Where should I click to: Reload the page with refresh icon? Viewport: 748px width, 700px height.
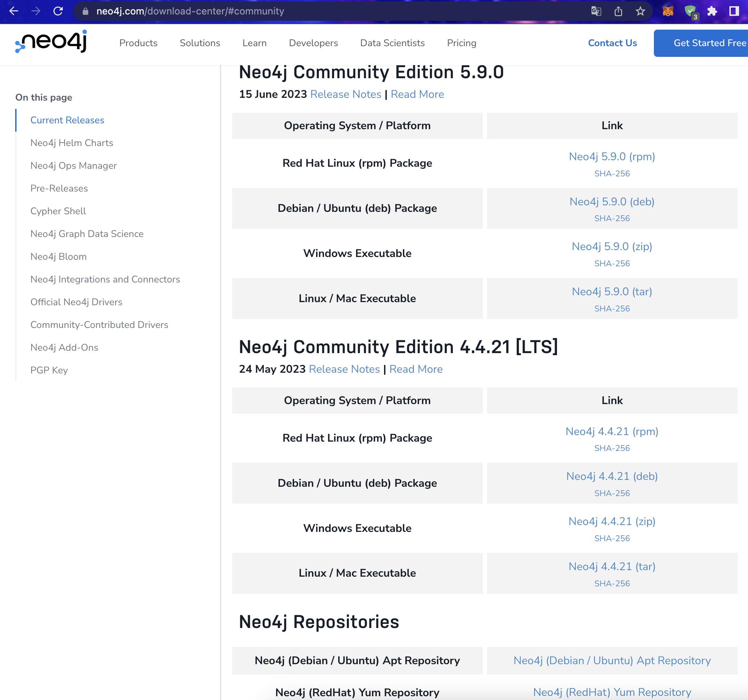[x=58, y=11]
